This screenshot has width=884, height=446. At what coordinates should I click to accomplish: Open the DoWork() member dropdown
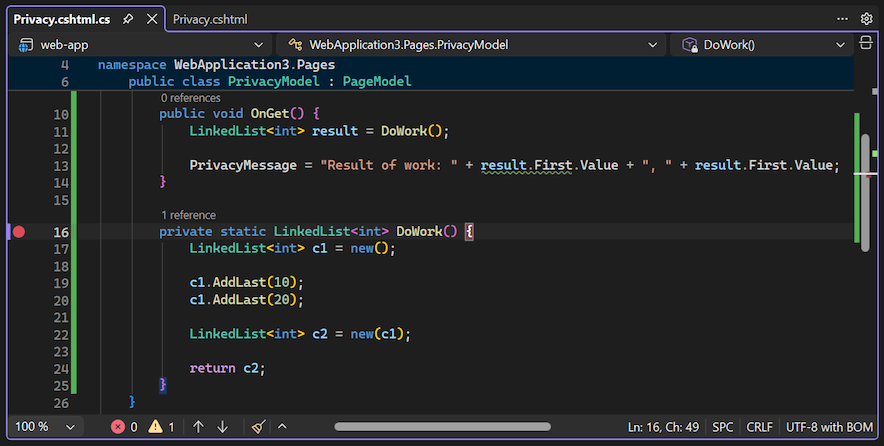click(761, 45)
